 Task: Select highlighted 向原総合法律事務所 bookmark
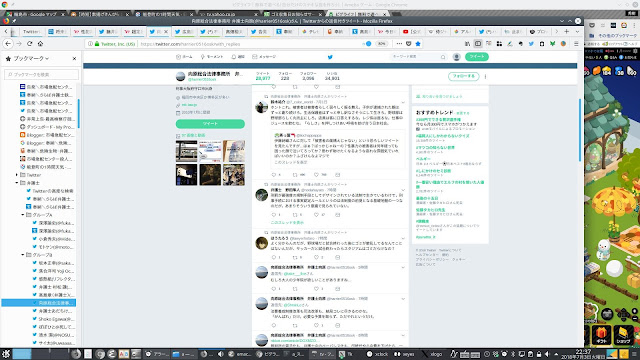pyautogui.click(x=39, y=303)
